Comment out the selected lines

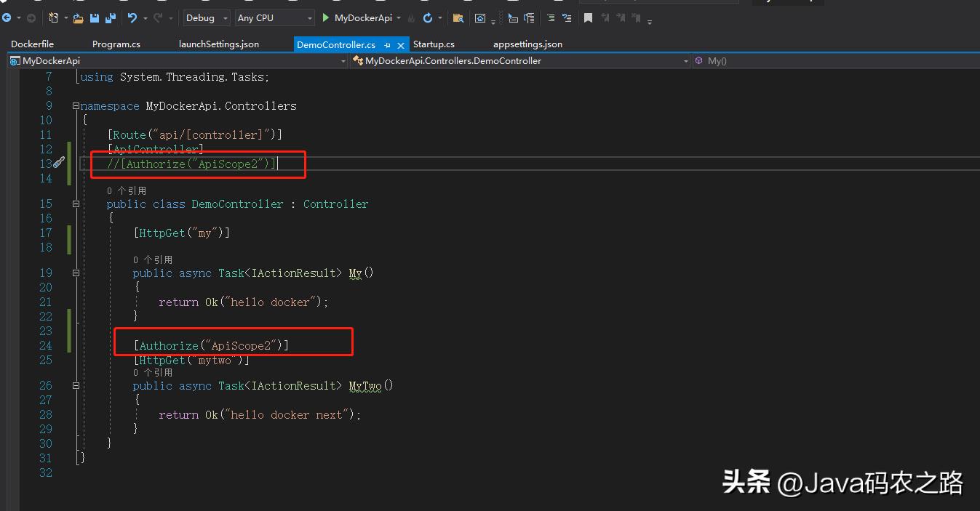[551, 17]
